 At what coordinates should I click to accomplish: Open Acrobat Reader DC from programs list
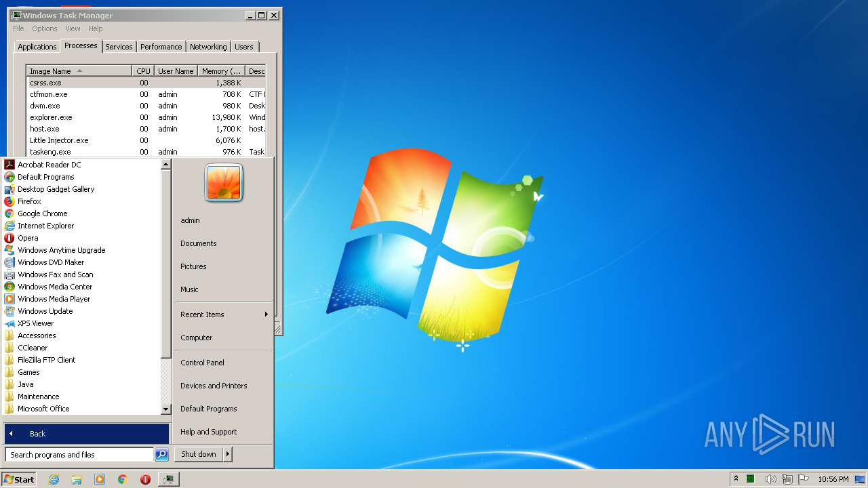pyautogui.click(x=49, y=165)
